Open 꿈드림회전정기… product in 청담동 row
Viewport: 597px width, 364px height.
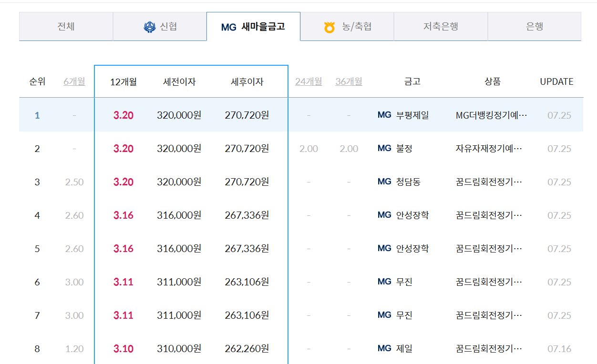pyautogui.click(x=489, y=182)
